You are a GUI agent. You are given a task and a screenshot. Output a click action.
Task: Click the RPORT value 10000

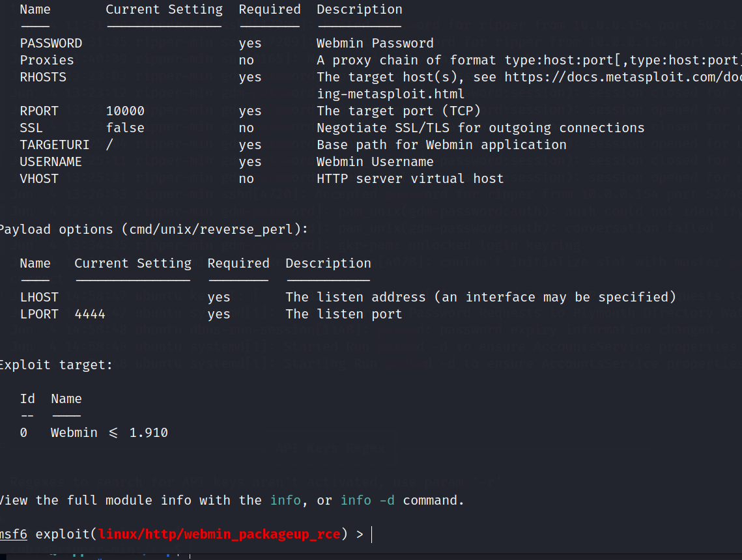coord(125,111)
